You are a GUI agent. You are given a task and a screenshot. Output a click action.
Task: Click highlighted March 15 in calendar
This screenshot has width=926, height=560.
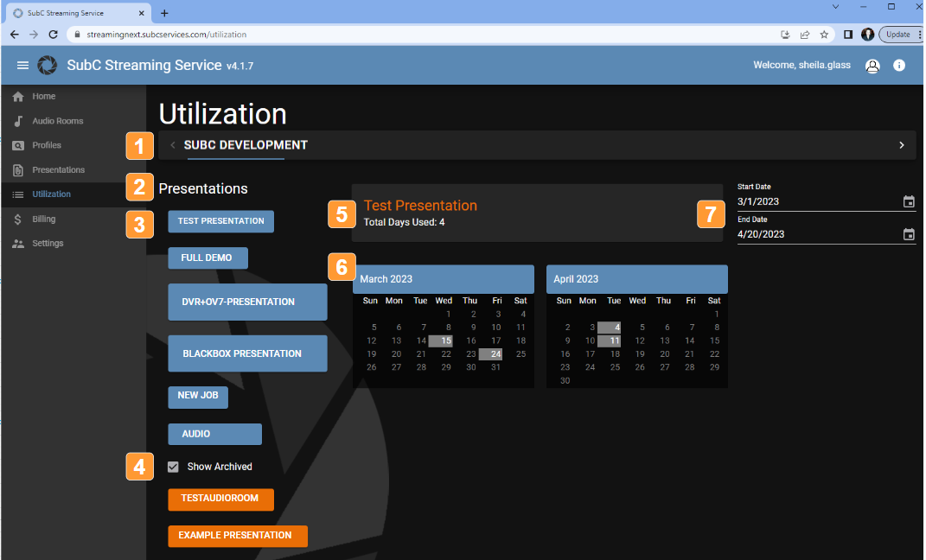[x=441, y=340]
